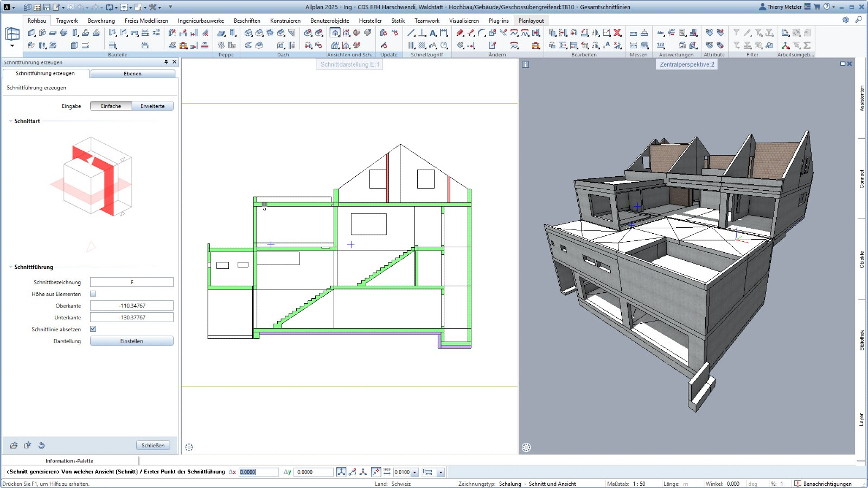Switch Eingabe mode to Erweiterte

click(152, 106)
